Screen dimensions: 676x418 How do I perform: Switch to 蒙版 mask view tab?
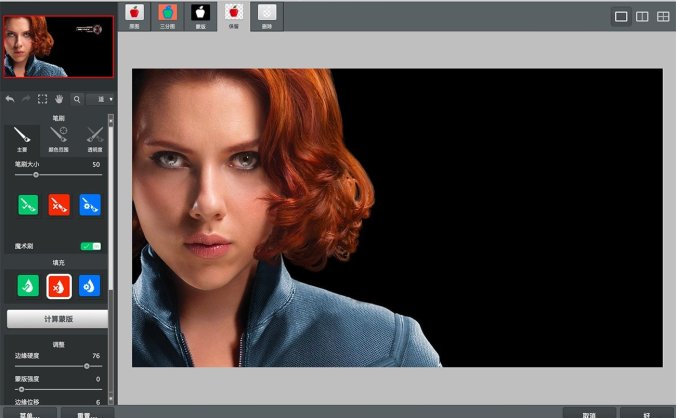[200, 16]
